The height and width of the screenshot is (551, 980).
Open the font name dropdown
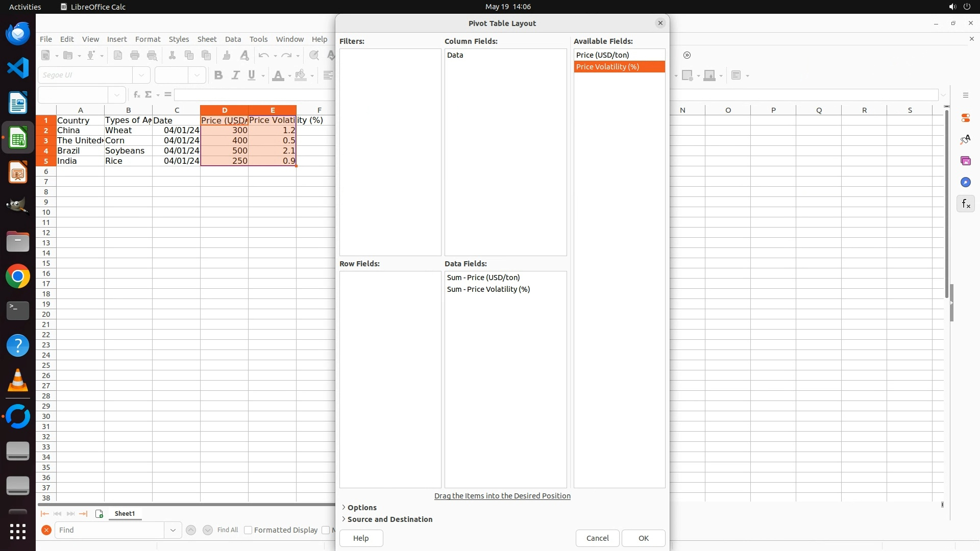141,75
